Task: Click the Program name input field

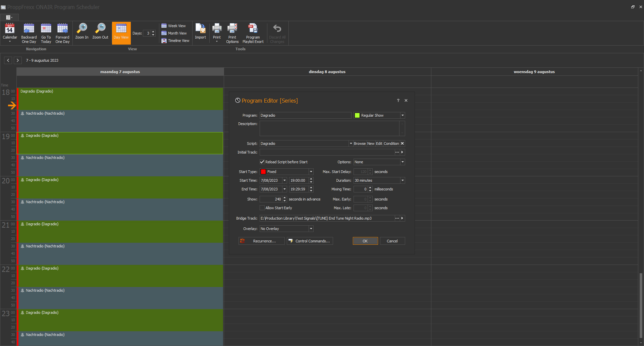Action: 305,115
